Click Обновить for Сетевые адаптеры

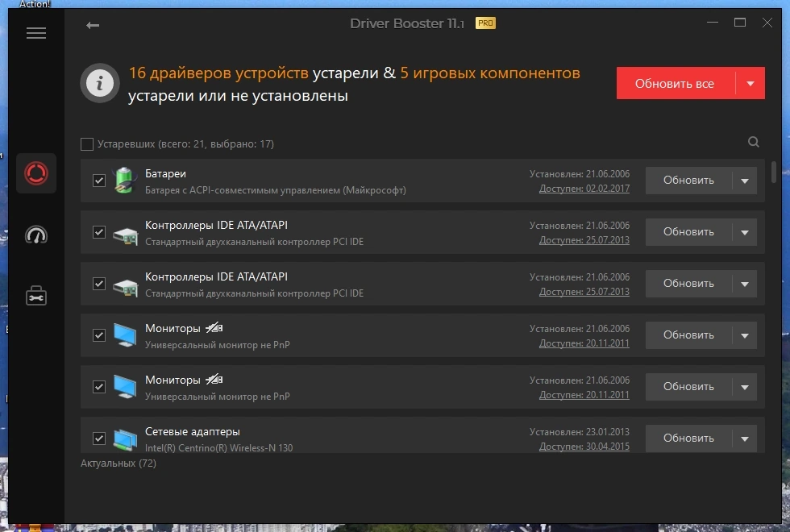[688, 438]
